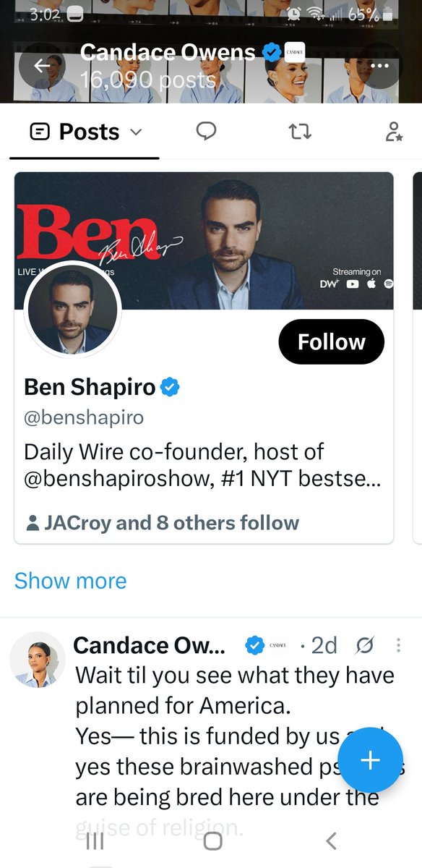Open the subscriber person-star tab icon
Image resolution: width=422 pixels, height=868 pixels.
point(393,132)
